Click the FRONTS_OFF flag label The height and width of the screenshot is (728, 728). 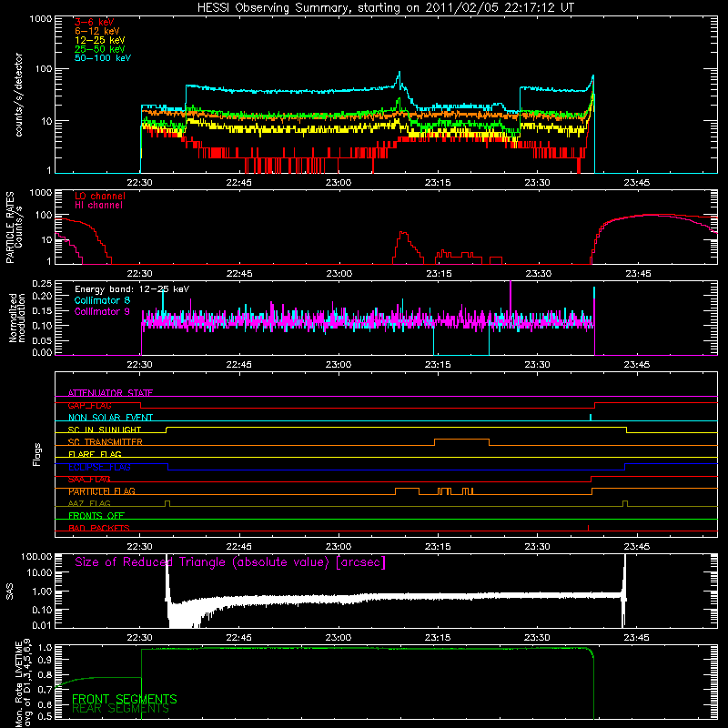tap(96, 515)
